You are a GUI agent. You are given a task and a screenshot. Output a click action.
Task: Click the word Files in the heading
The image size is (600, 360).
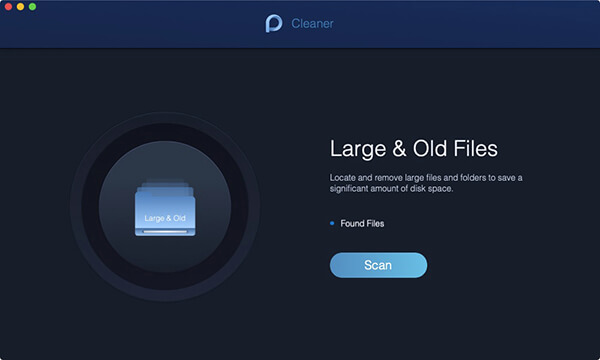tap(476, 148)
